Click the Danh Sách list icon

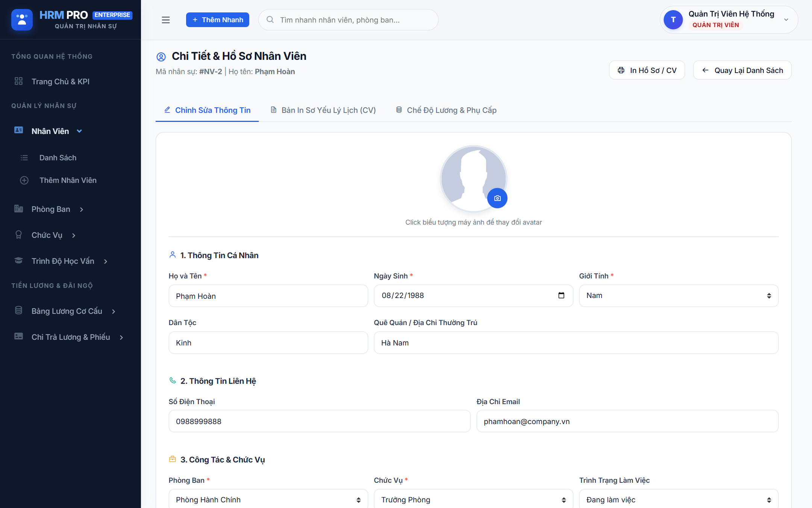click(24, 158)
